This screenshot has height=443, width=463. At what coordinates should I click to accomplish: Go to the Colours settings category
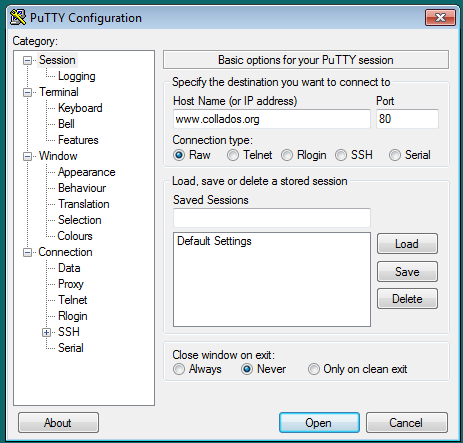[75, 236]
